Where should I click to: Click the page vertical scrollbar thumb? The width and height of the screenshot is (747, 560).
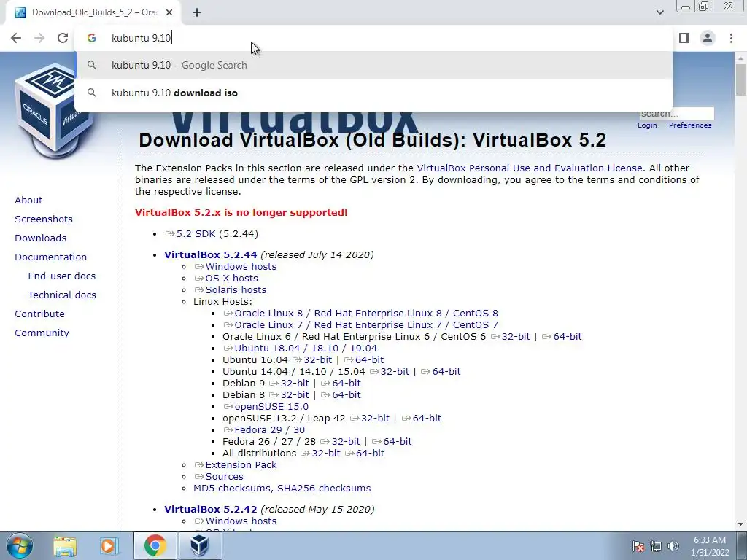[740, 79]
